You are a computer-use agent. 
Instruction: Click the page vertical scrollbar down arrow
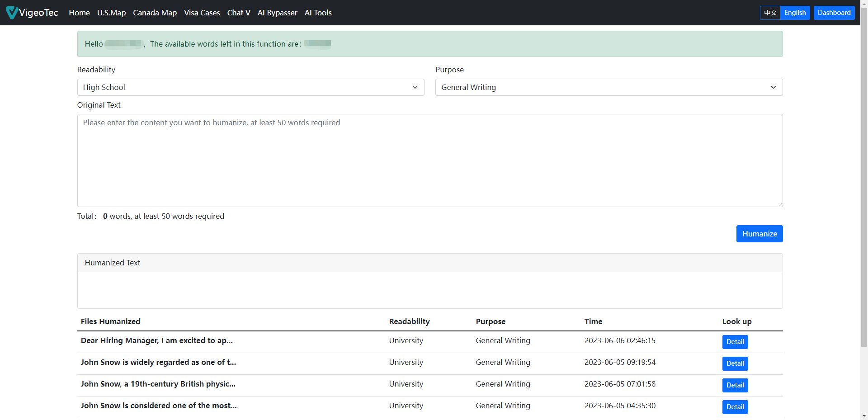(x=864, y=416)
